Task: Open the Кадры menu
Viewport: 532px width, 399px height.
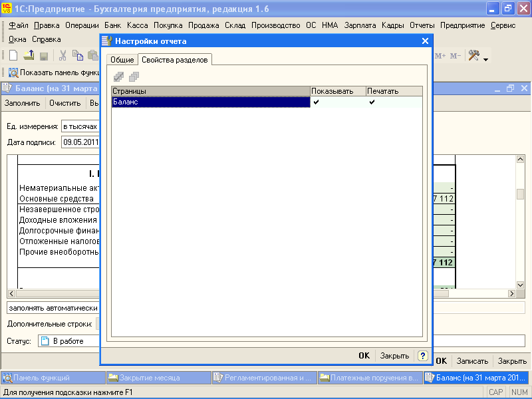Action: coord(393,25)
